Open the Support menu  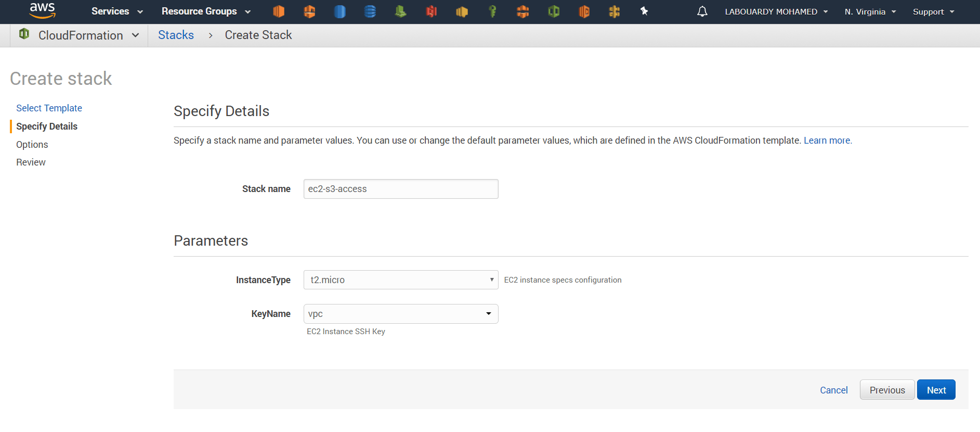point(934,11)
